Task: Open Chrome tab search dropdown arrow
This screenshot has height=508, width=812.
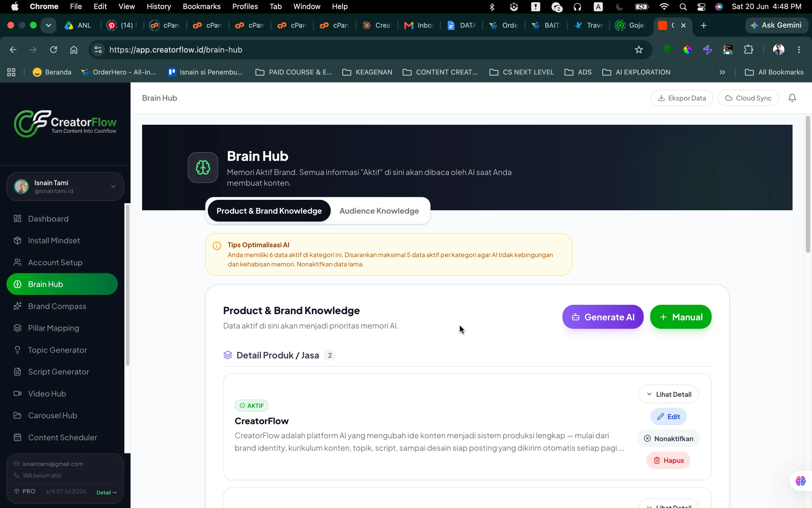Action: point(48,25)
